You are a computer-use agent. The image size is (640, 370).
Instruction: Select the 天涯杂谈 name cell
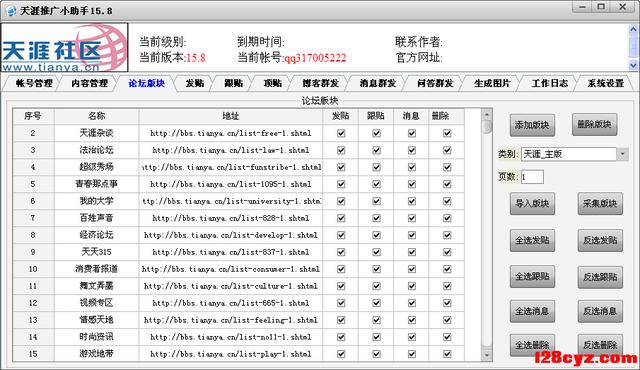(x=96, y=133)
